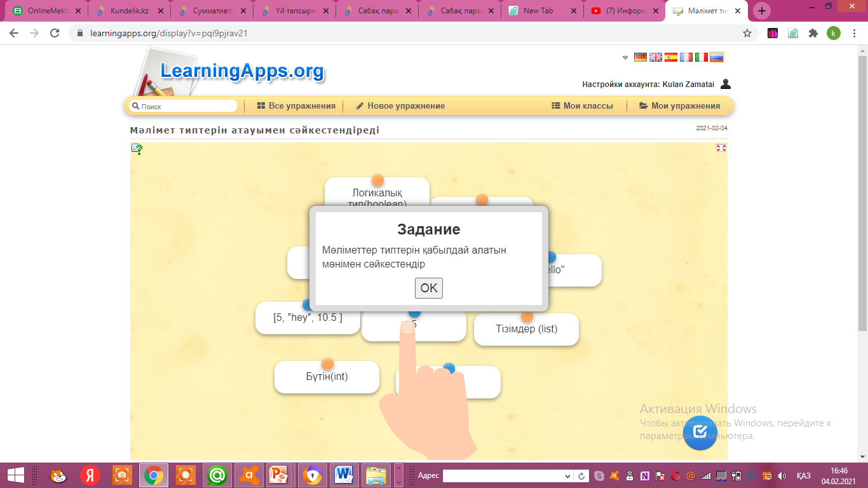
Task: Choose the French flag language
Action: 686,57
